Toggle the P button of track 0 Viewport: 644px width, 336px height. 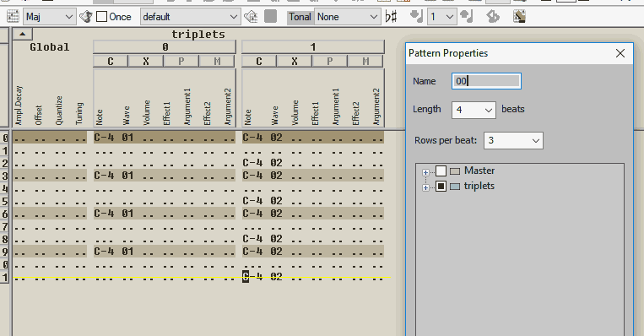point(181,62)
